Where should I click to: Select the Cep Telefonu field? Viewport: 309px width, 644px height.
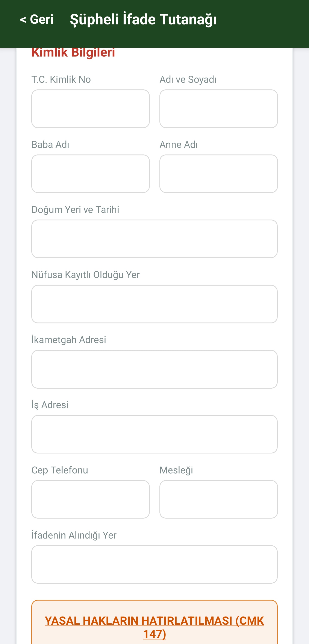(x=90, y=499)
